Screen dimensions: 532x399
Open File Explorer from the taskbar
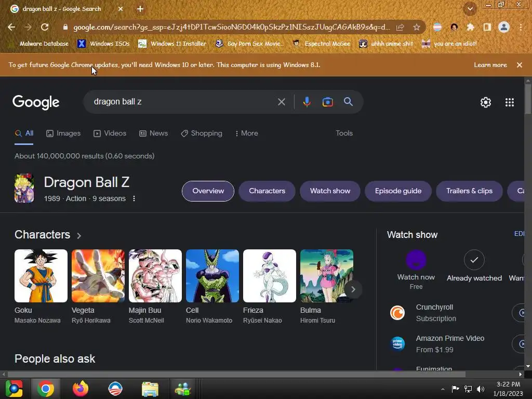coord(150,389)
